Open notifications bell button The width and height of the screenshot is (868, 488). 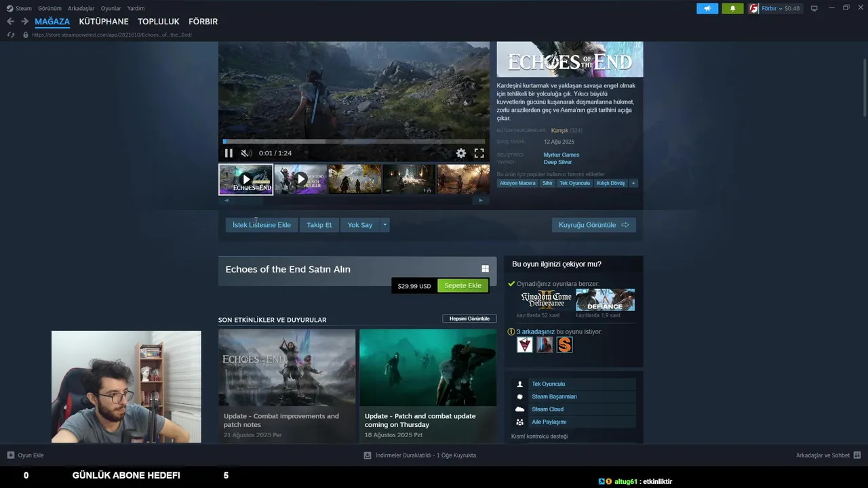(x=732, y=8)
